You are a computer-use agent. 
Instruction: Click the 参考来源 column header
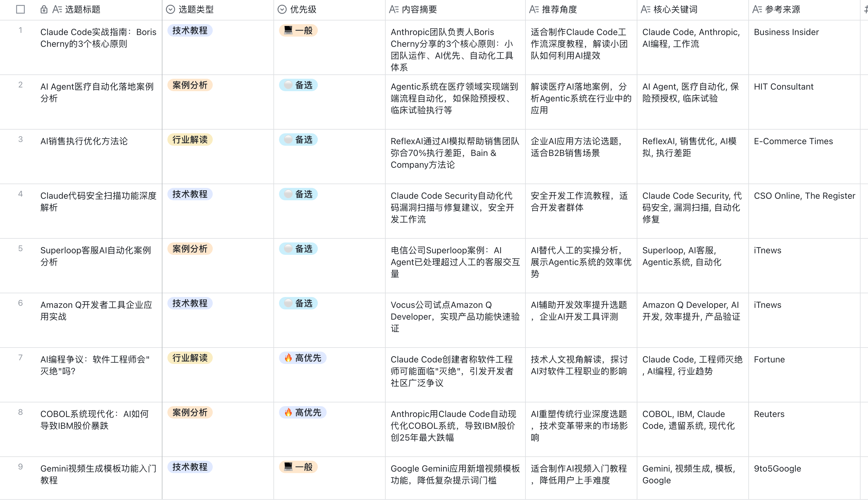783,9
